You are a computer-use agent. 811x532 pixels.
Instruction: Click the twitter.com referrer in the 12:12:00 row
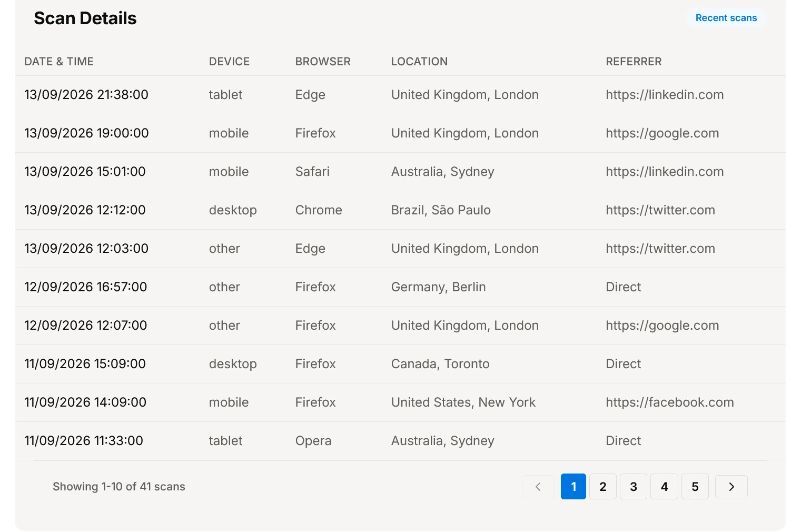(660, 210)
